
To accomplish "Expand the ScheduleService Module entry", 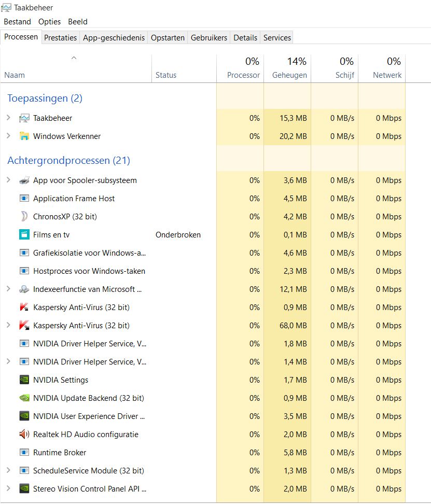I will click(9, 470).
